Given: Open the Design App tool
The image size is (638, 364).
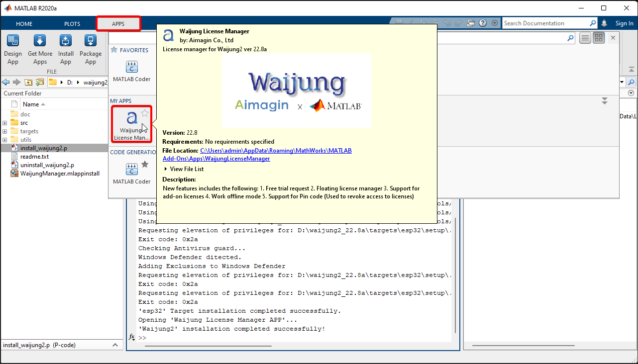Looking at the screenshot, I should click(13, 50).
